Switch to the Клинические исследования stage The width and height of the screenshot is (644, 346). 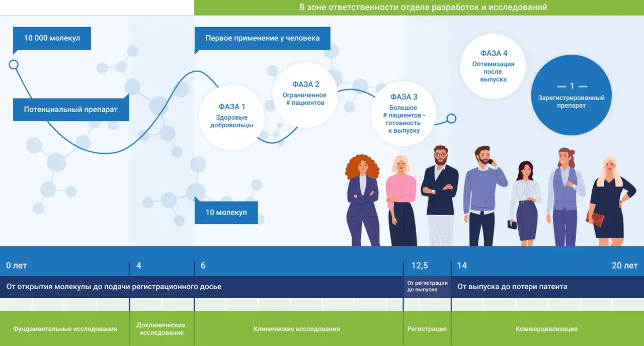297,329
